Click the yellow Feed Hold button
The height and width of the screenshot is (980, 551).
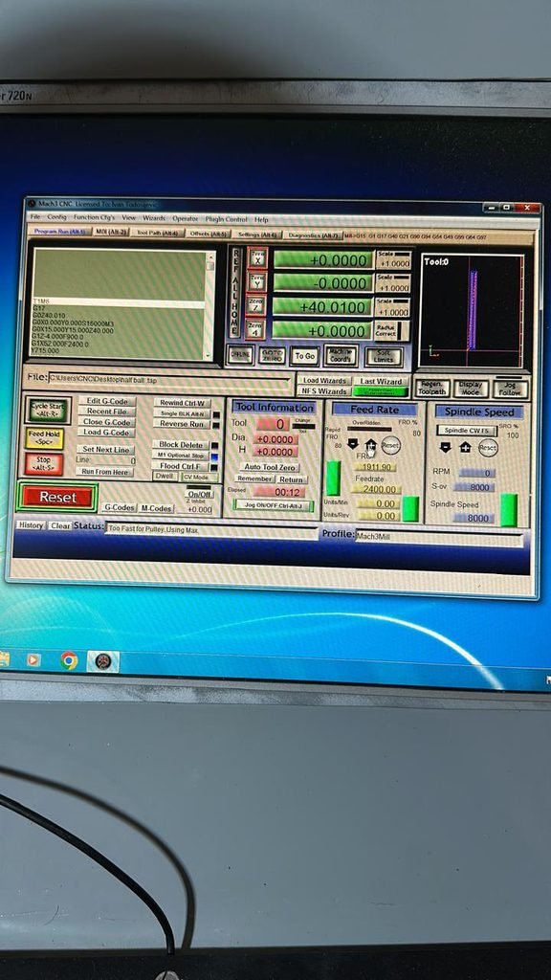pos(44,438)
